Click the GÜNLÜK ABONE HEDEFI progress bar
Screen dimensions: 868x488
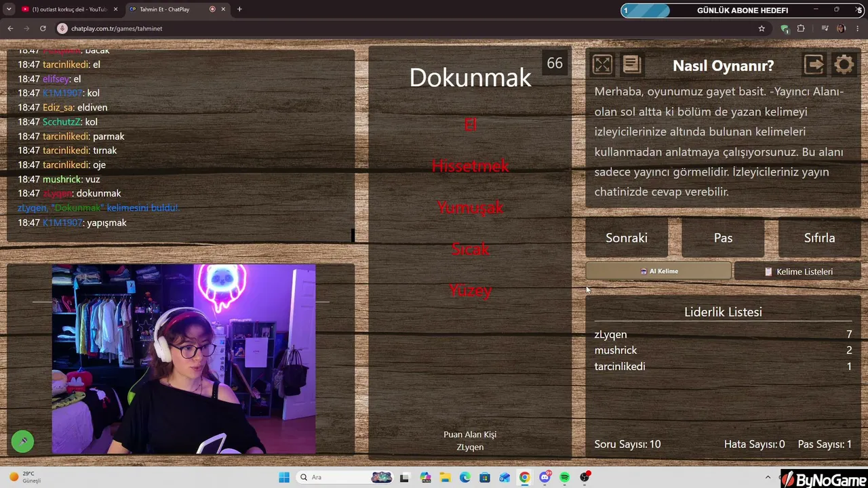[743, 10]
